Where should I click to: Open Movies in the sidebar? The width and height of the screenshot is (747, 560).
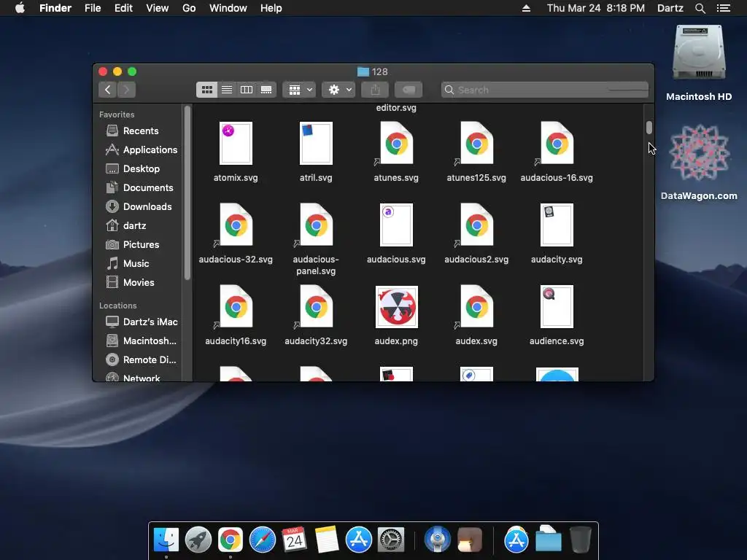[x=130, y=282]
